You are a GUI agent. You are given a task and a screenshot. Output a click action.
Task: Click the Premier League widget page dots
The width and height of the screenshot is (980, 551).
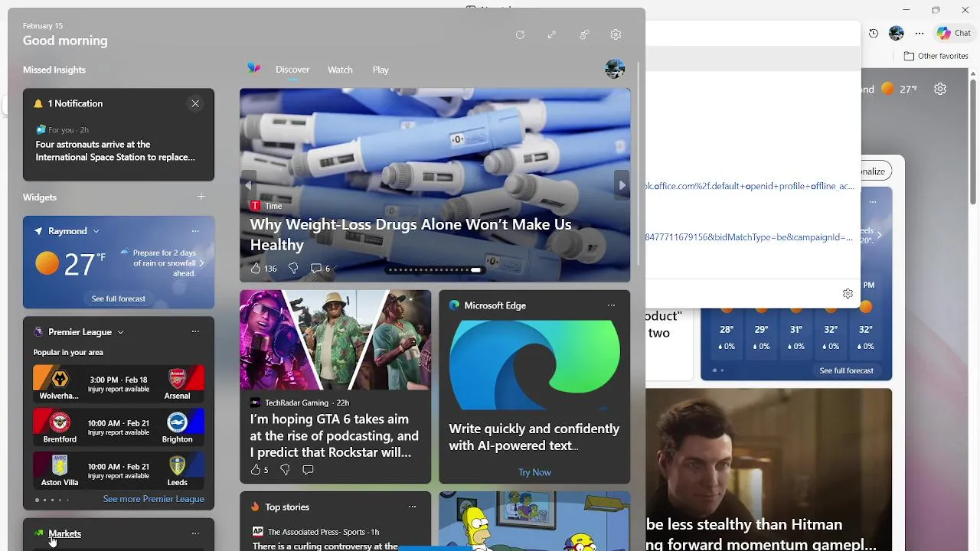tap(52, 500)
